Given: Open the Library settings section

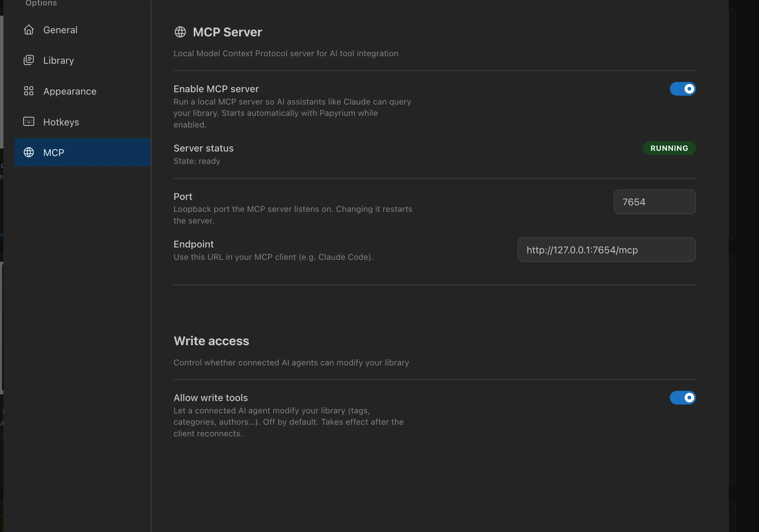Looking at the screenshot, I should click(x=83, y=60).
